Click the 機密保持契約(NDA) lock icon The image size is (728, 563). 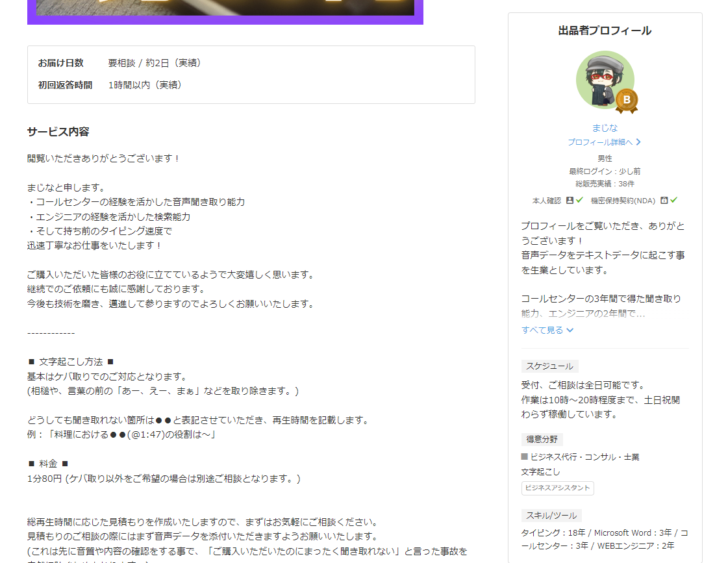664,201
